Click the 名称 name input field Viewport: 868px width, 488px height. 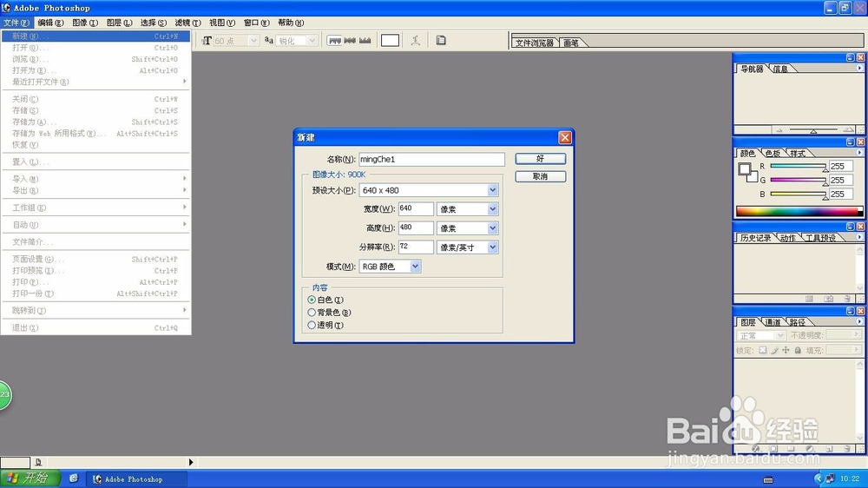431,159
